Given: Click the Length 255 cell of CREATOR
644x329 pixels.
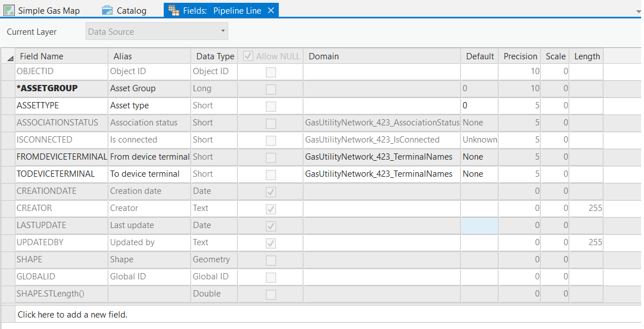Looking at the screenshot, I should click(x=586, y=208).
